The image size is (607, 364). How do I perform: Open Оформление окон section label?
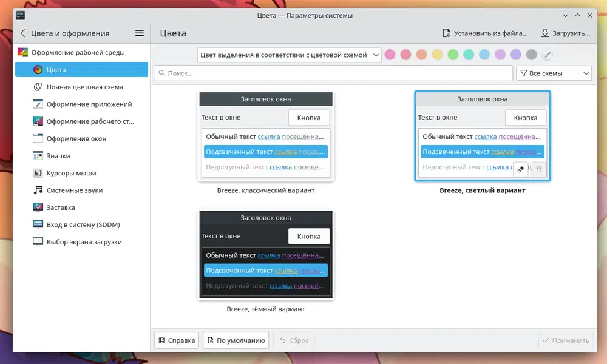click(x=76, y=138)
